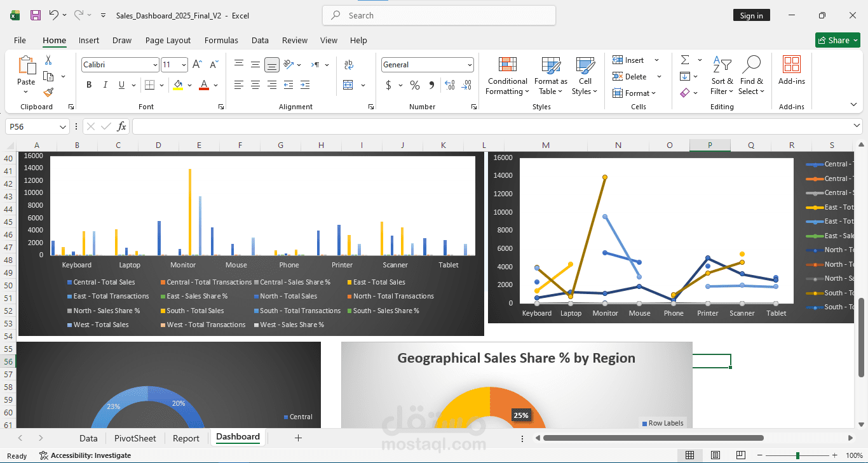This screenshot has height=463, width=868.
Task: Click the Copy icon in Clipboard
Action: 48,76
